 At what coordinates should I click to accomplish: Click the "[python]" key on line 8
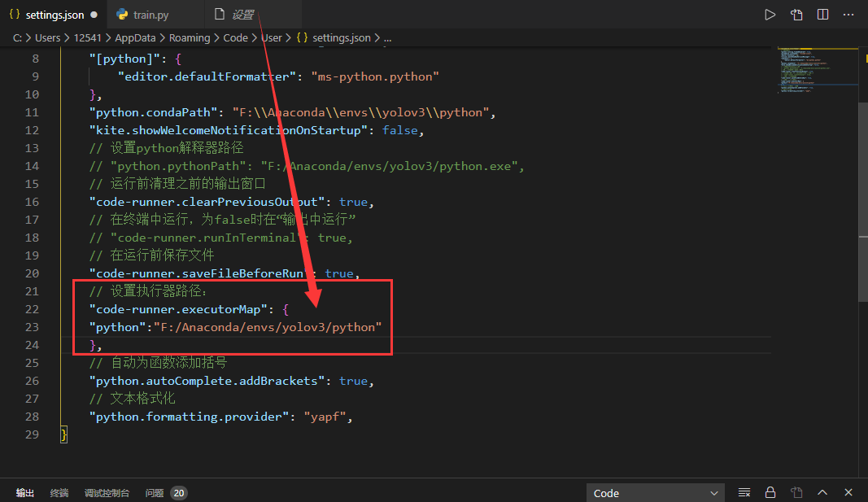124,59
